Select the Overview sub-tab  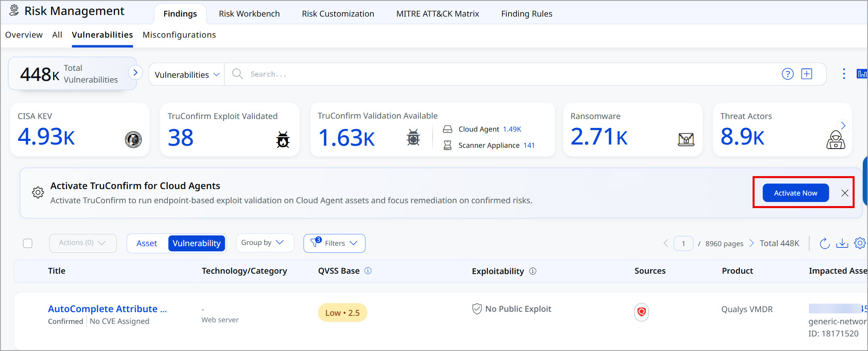[x=24, y=35]
